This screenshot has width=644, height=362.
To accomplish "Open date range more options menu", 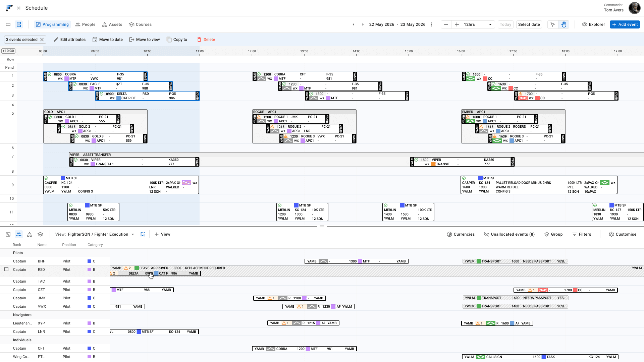I will click(x=431, y=24).
